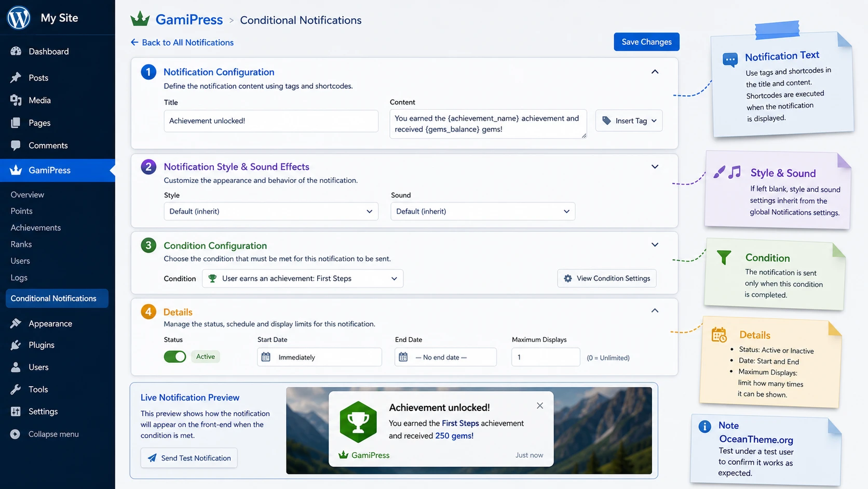Open the Achievements submenu item

click(x=36, y=228)
